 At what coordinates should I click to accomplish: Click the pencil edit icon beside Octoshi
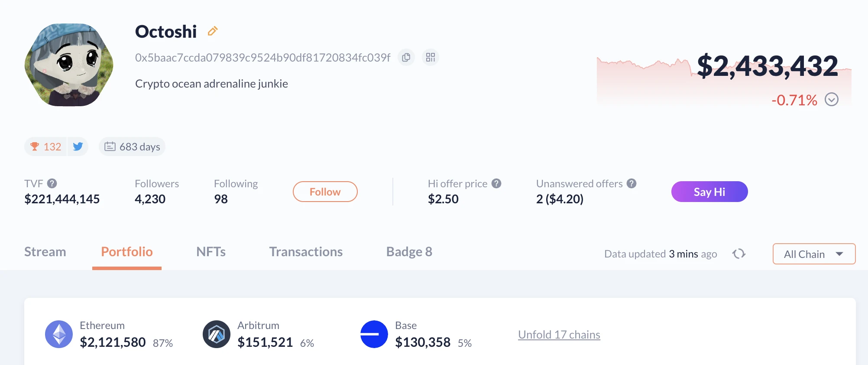tap(212, 31)
